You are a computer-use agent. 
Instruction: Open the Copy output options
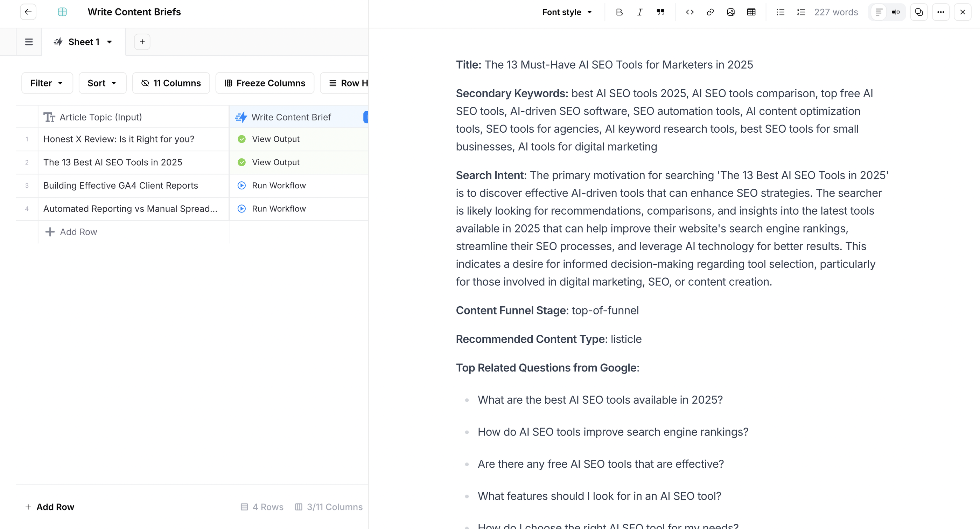tap(919, 12)
